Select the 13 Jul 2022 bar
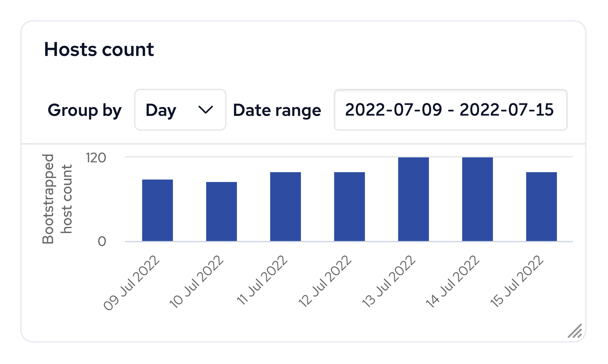 (x=414, y=199)
